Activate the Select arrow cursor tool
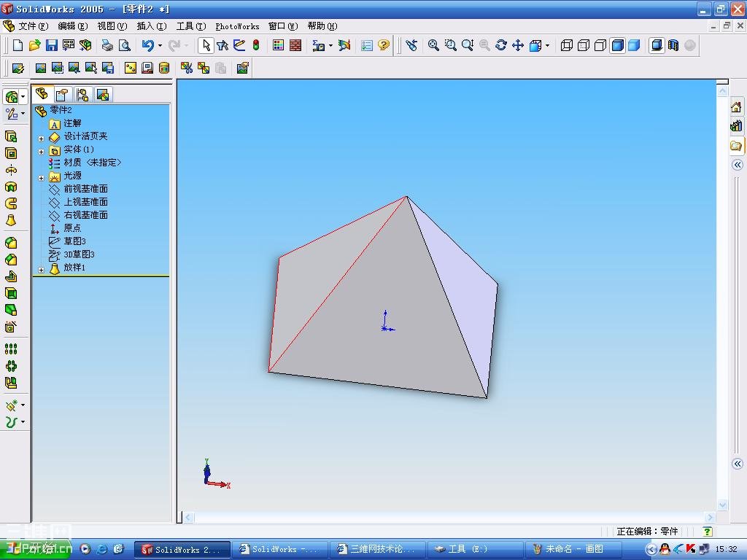747x560 pixels. [x=206, y=45]
